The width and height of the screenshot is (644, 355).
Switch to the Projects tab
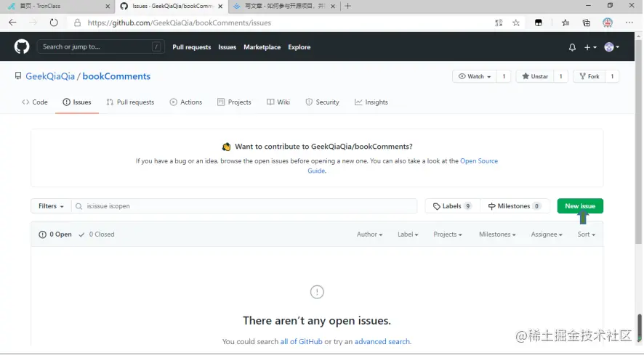234,102
